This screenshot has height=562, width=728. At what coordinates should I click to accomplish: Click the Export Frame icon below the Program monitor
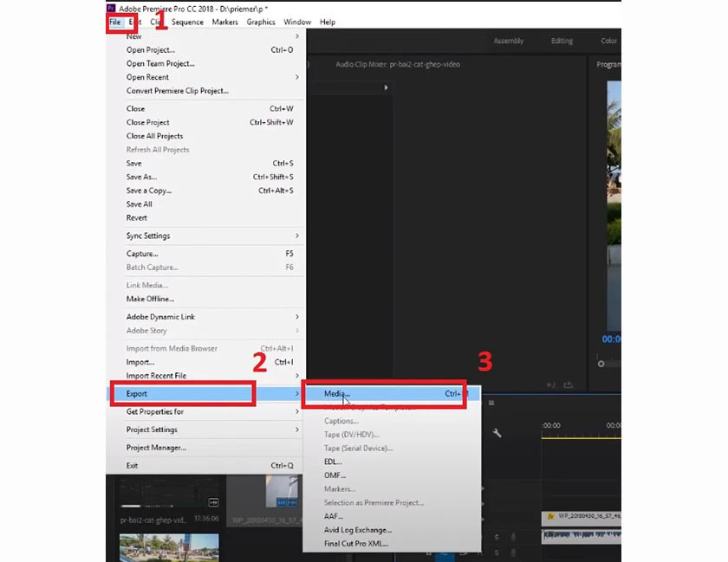pyautogui.click(x=569, y=384)
